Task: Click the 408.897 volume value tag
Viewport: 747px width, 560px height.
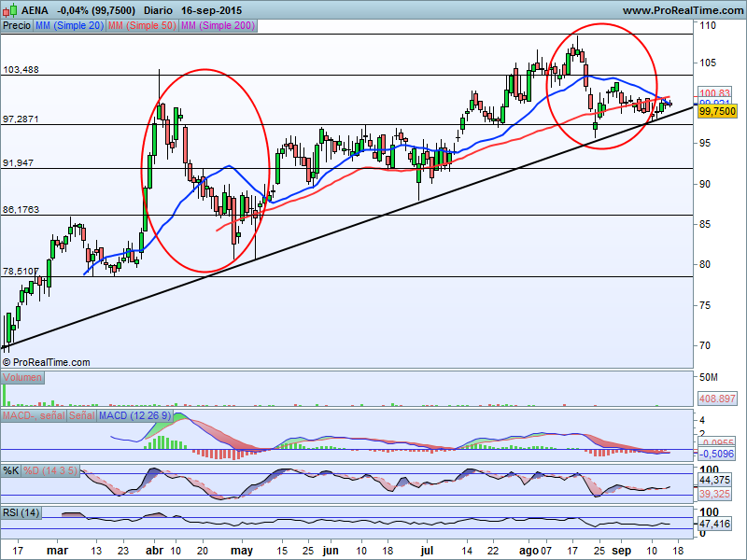Action: click(715, 399)
